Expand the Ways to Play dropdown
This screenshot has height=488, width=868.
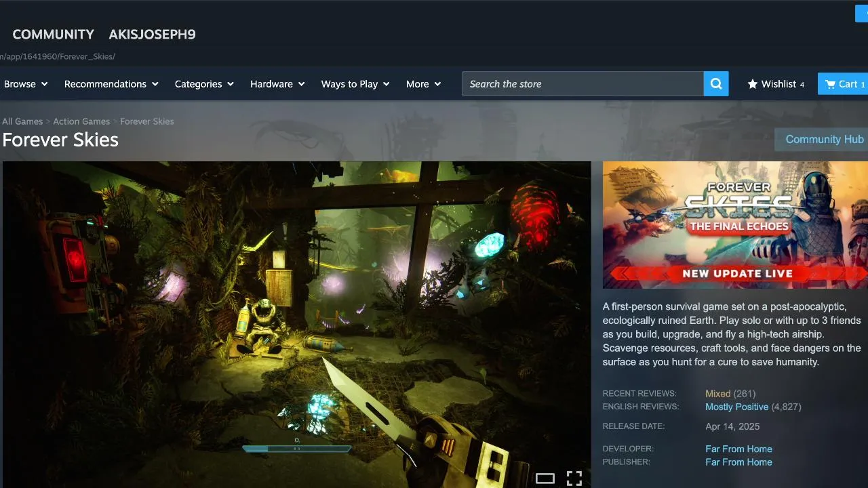(355, 84)
